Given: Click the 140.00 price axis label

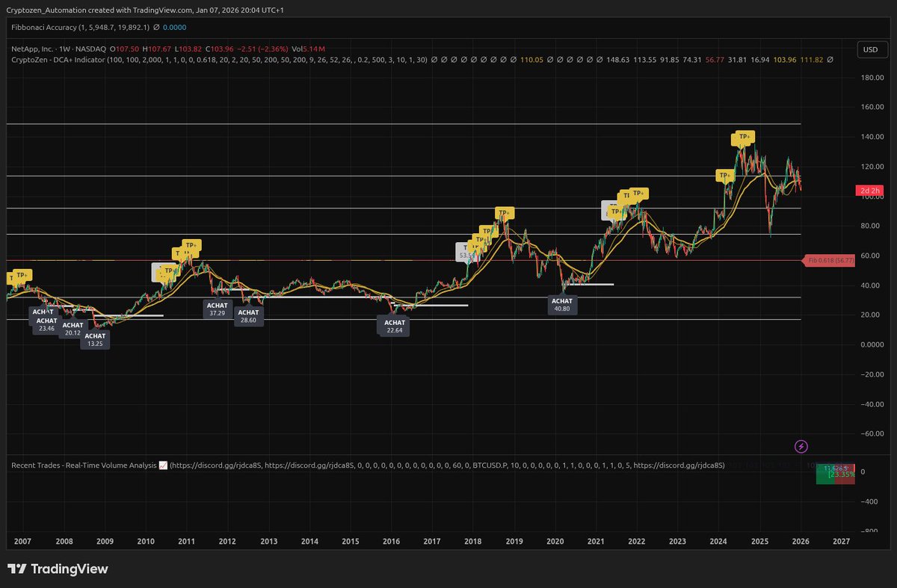Looking at the screenshot, I should coord(873,137).
